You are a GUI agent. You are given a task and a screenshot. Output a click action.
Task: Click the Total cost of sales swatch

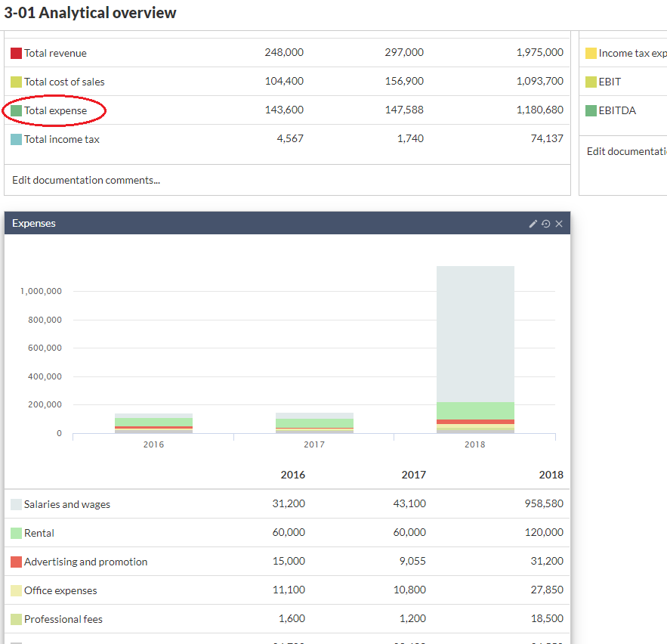16,82
